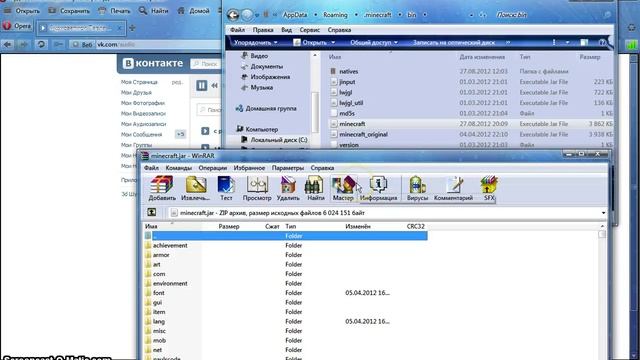Click Roaming breadcrumb in Explorer
Screen dimensions: 640x360
(x=335, y=15)
